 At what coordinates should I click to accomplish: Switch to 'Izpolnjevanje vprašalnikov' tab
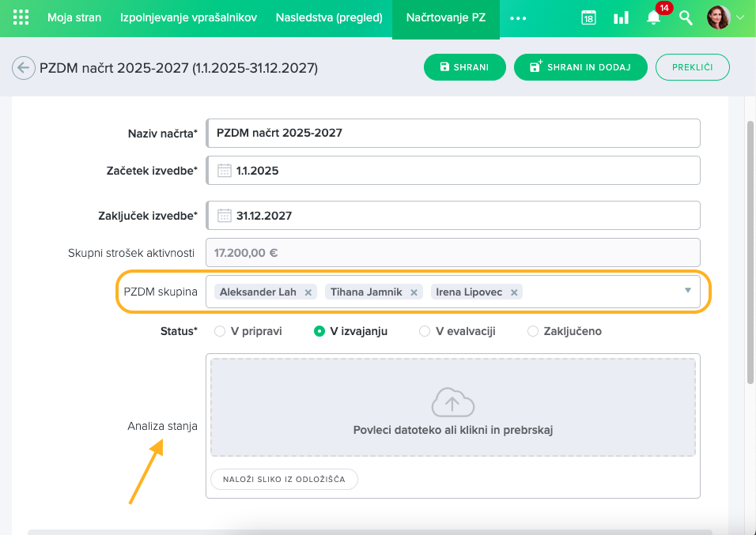click(188, 17)
